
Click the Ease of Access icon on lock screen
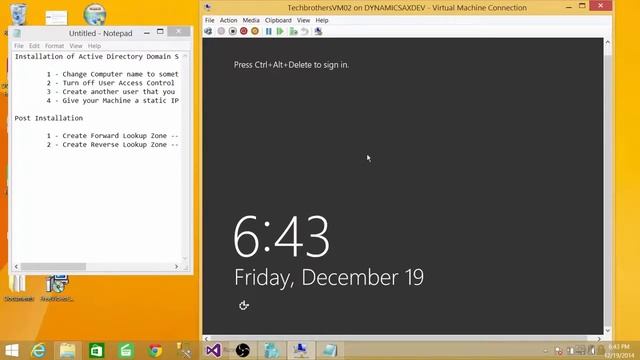click(x=244, y=305)
